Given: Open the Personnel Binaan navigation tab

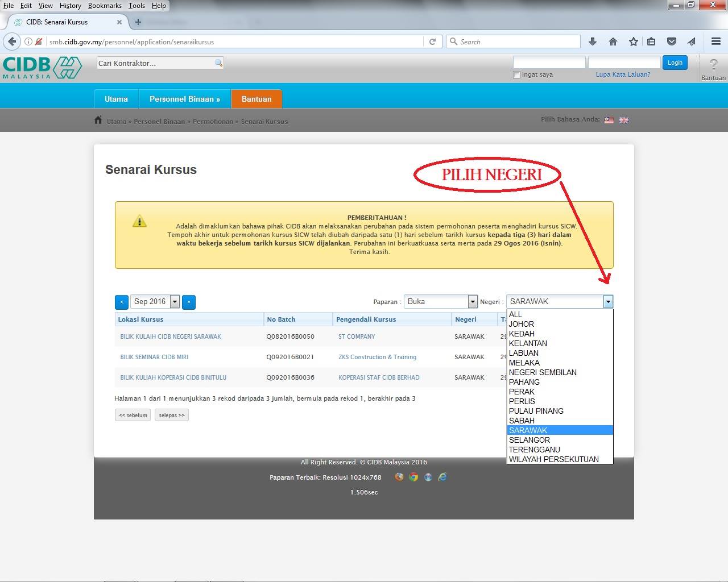Looking at the screenshot, I should pyautogui.click(x=185, y=99).
